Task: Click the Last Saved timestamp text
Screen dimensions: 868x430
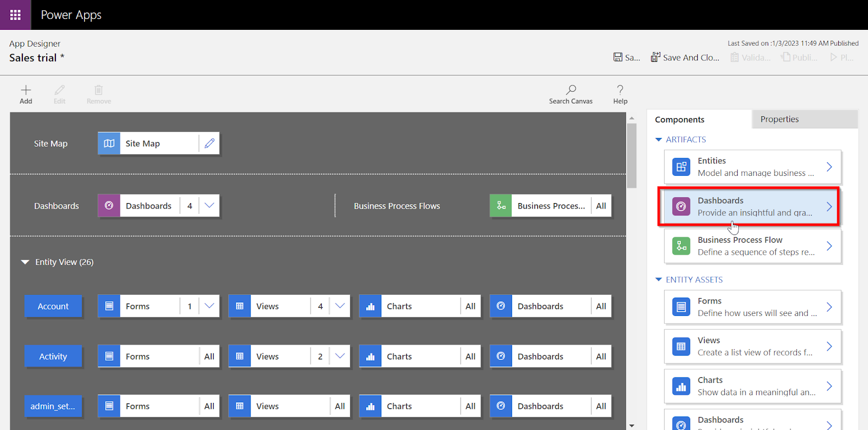Action: click(793, 43)
